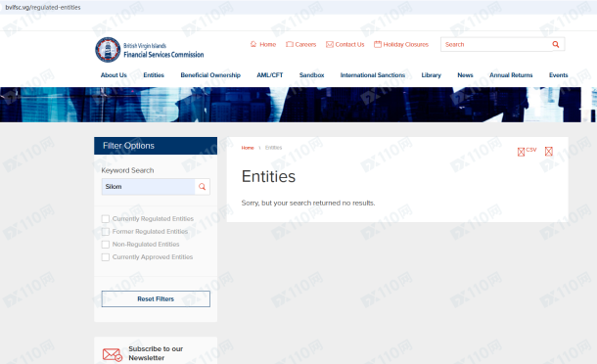Open the About Us menu

point(114,75)
